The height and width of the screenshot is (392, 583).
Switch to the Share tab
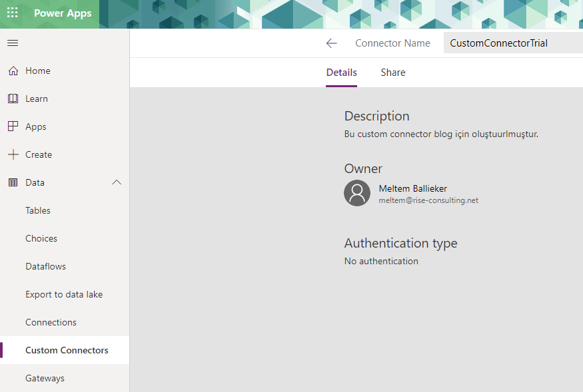click(x=392, y=73)
